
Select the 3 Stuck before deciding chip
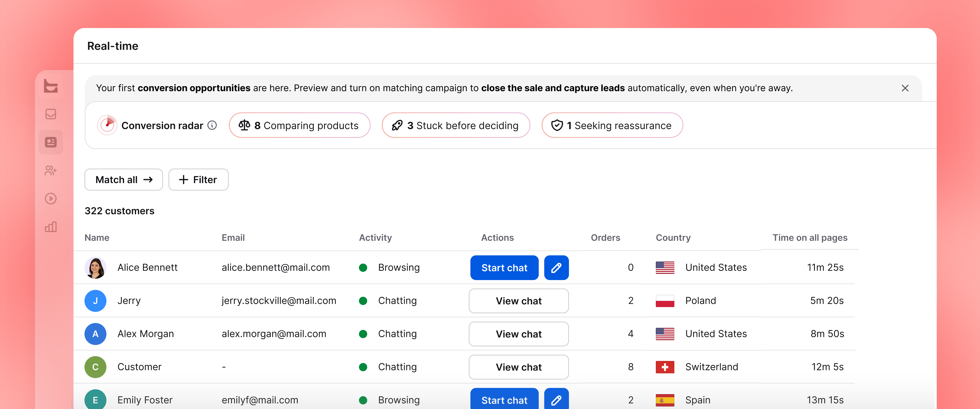456,125
